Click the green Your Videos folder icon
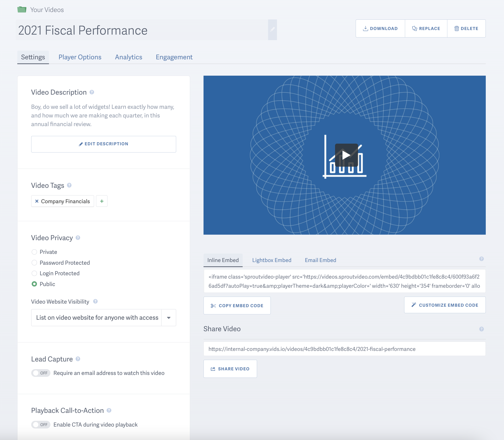The height and width of the screenshot is (440, 504). click(22, 10)
